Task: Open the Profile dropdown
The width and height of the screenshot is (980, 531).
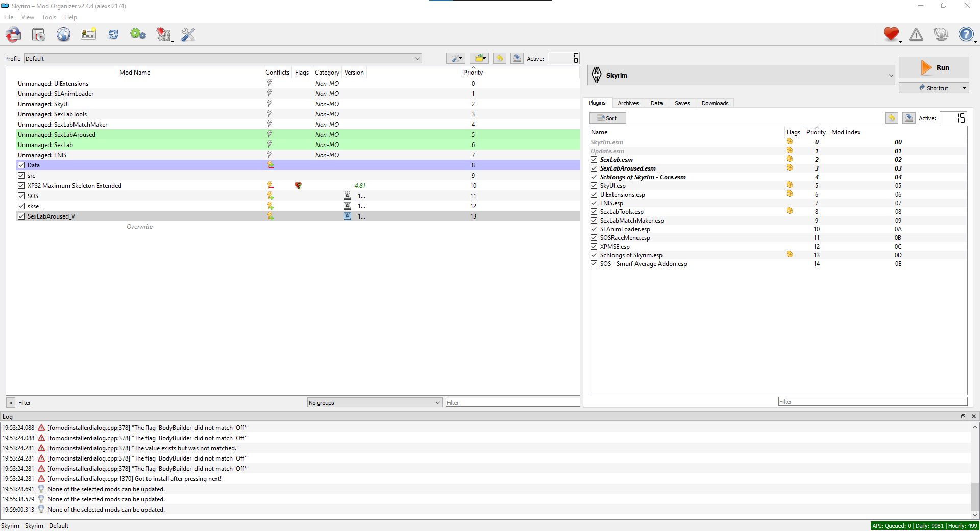Action: pyautogui.click(x=223, y=59)
